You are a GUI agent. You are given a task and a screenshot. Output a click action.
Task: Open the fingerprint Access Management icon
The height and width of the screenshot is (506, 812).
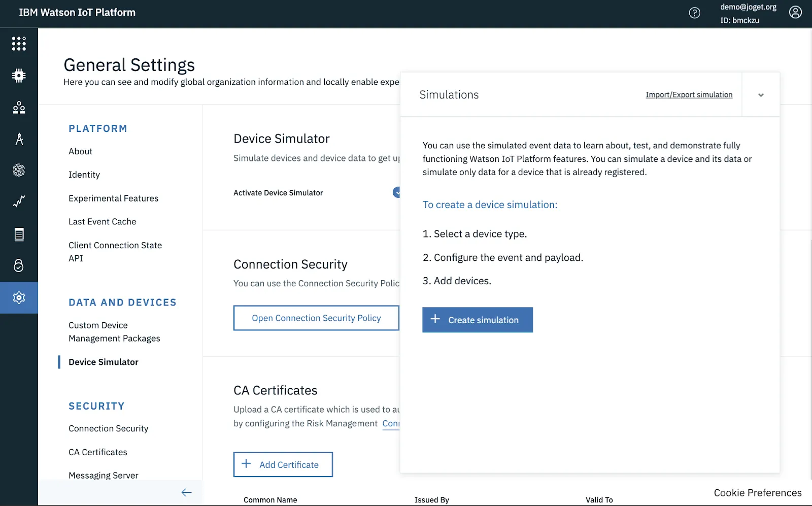pos(19,171)
